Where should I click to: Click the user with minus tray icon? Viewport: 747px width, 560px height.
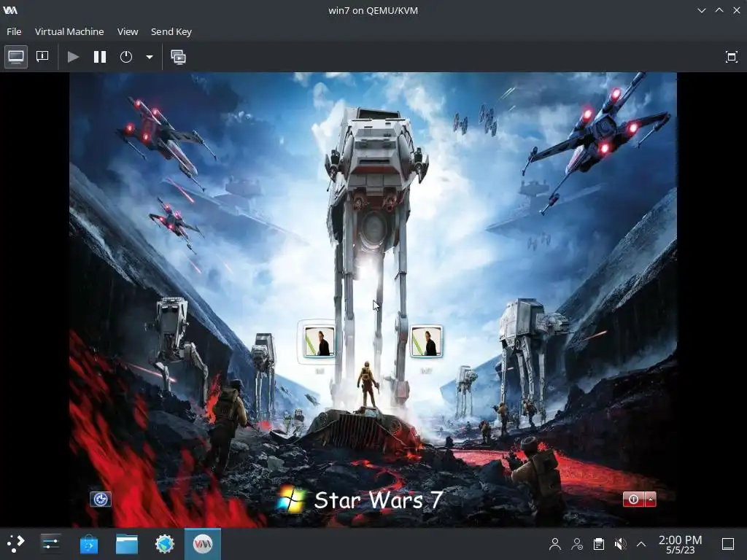577,544
